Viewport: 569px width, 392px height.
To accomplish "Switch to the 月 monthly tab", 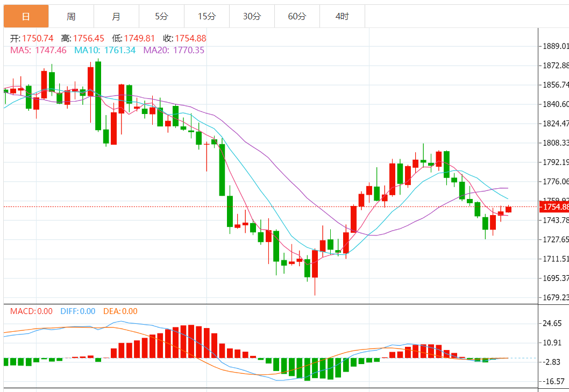I will tap(116, 16).
